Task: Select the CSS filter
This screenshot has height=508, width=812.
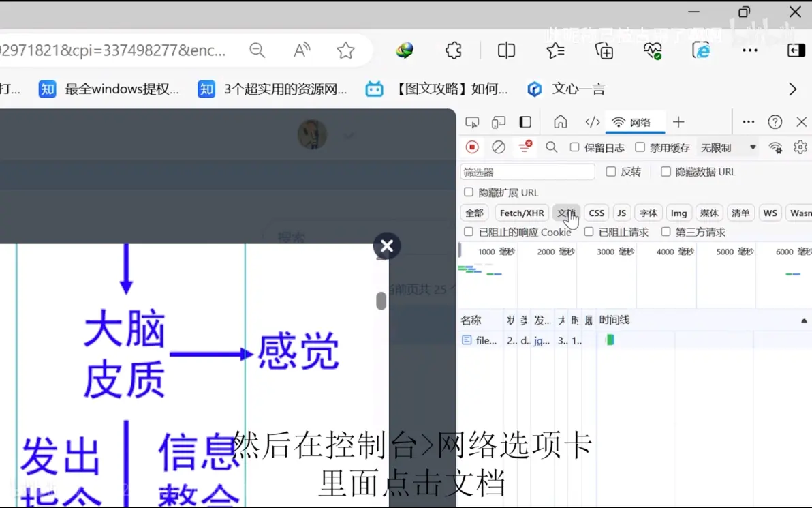Action: tap(597, 213)
